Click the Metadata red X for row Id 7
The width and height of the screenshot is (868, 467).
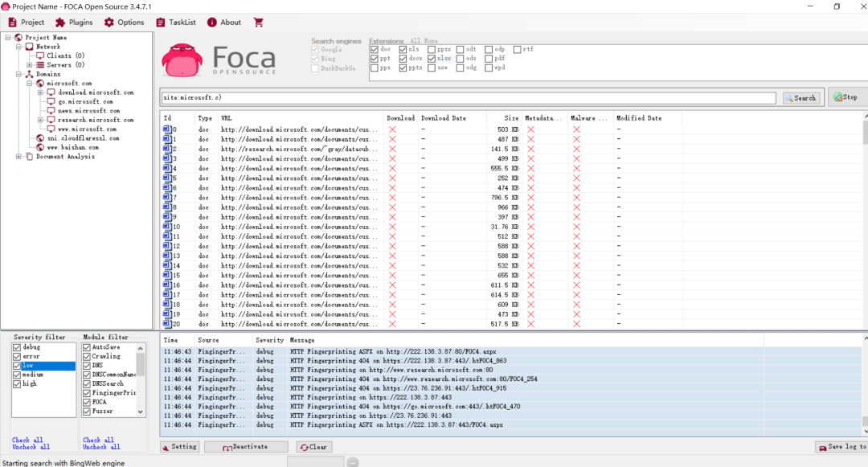tap(531, 198)
